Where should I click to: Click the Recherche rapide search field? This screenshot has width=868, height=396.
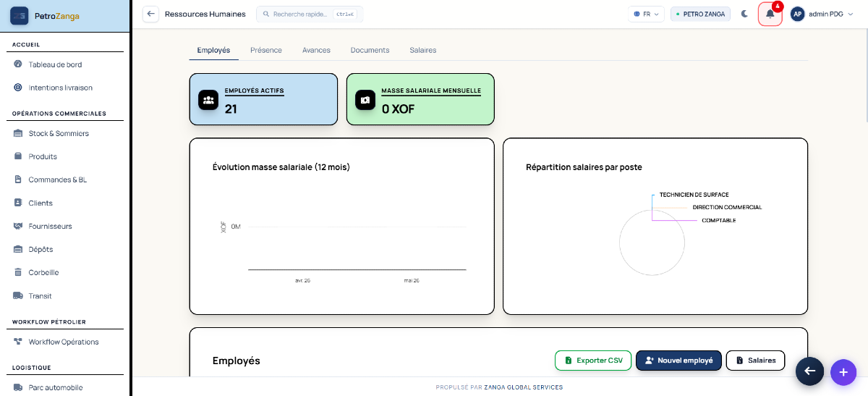pos(310,14)
